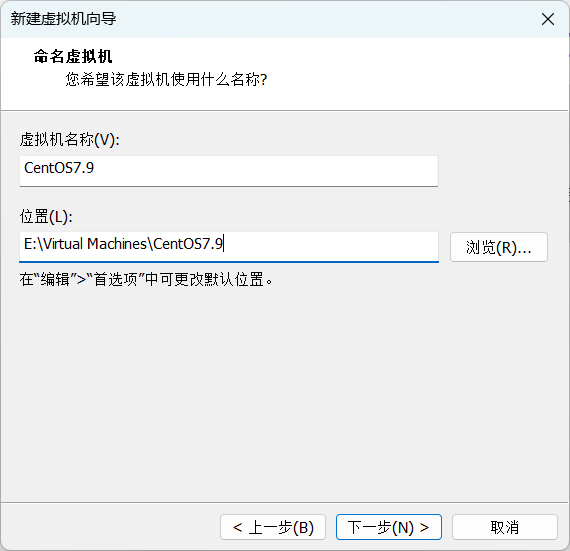Click the 命名虚拟机 heading
Screen dimensions: 570x551
click(x=73, y=57)
